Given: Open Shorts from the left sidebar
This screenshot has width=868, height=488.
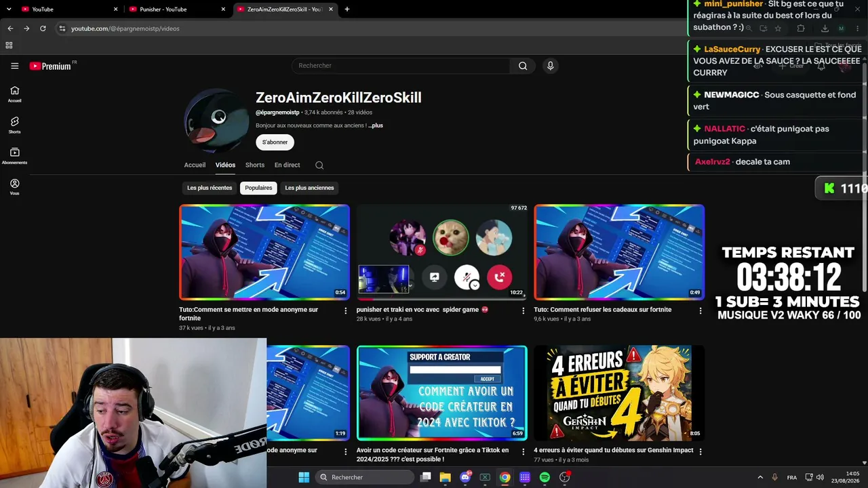Looking at the screenshot, I should [x=14, y=125].
